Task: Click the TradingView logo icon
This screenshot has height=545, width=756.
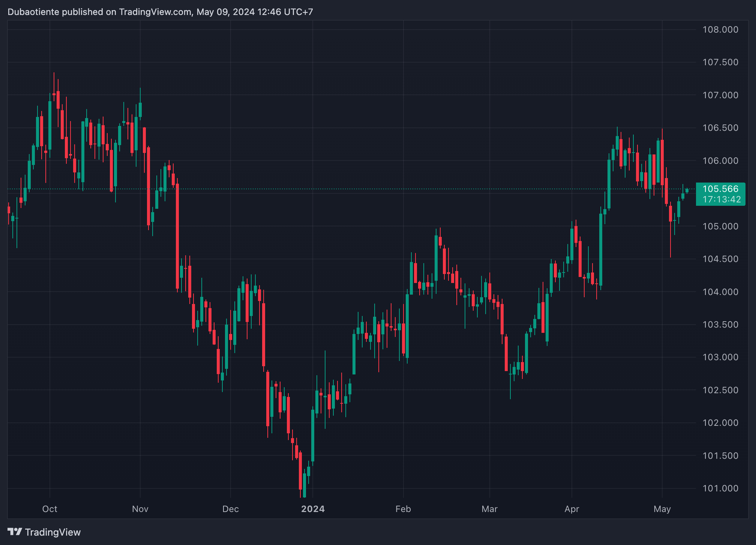Action: pyautogui.click(x=15, y=532)
